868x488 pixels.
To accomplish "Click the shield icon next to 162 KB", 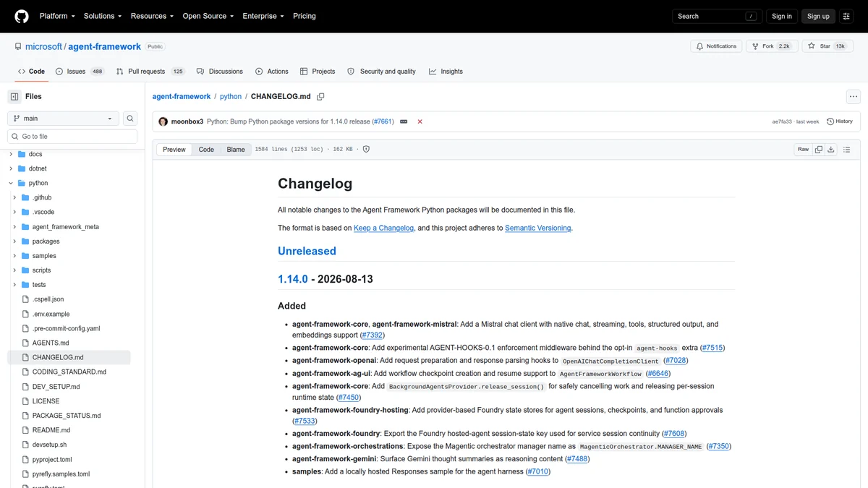I will [366, 150].
